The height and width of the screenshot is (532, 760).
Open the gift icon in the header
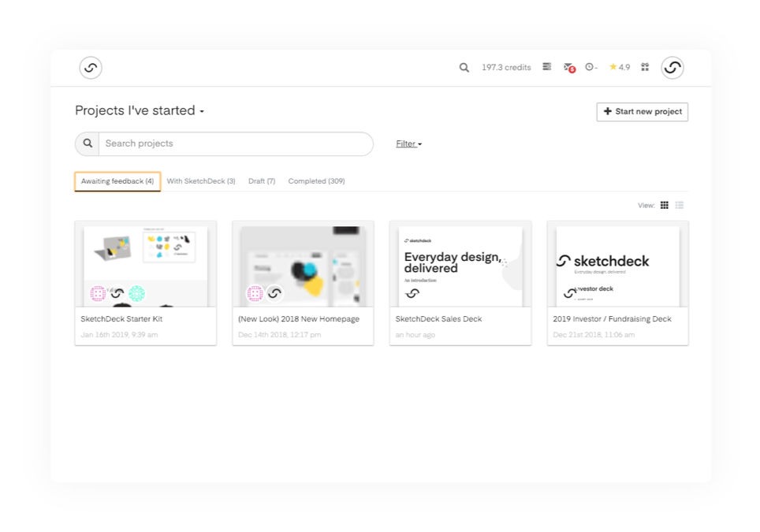[645, 67]
